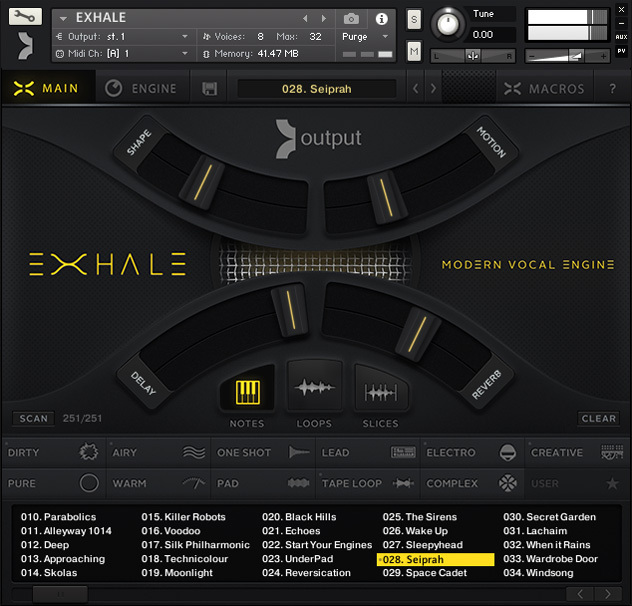632x606 pixels.
Task: Click the preset list horizontal scrollbar thumb
Action: click(60, 594)
